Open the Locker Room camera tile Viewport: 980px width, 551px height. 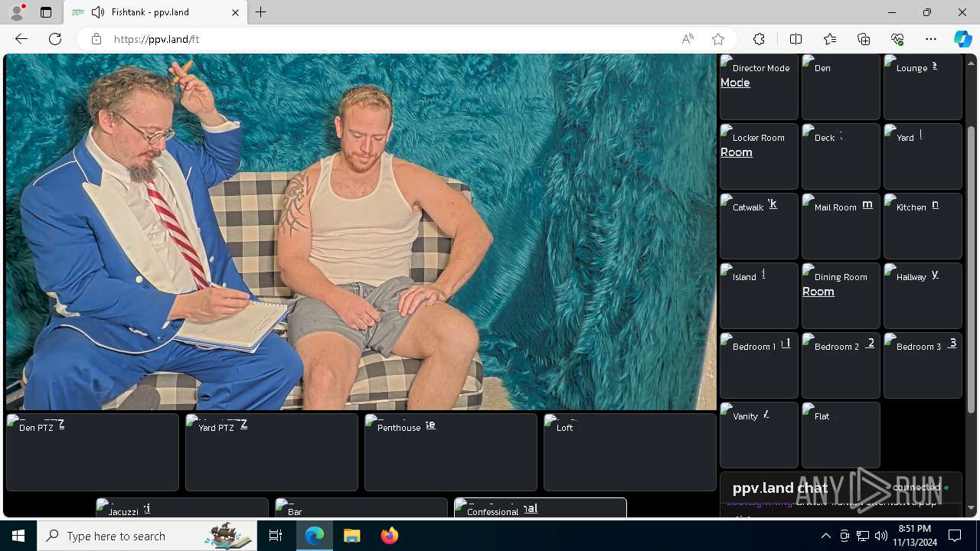[759, 156]
